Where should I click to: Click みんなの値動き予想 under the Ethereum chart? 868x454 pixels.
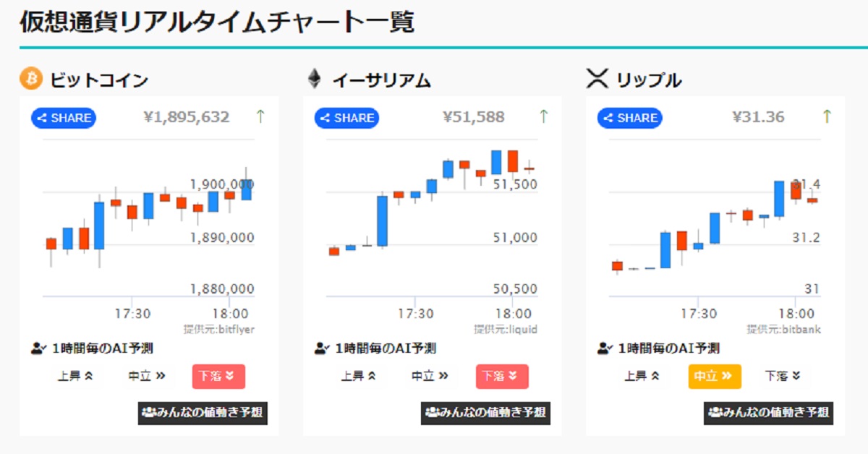pyautogui.click(x=486, y=414)
